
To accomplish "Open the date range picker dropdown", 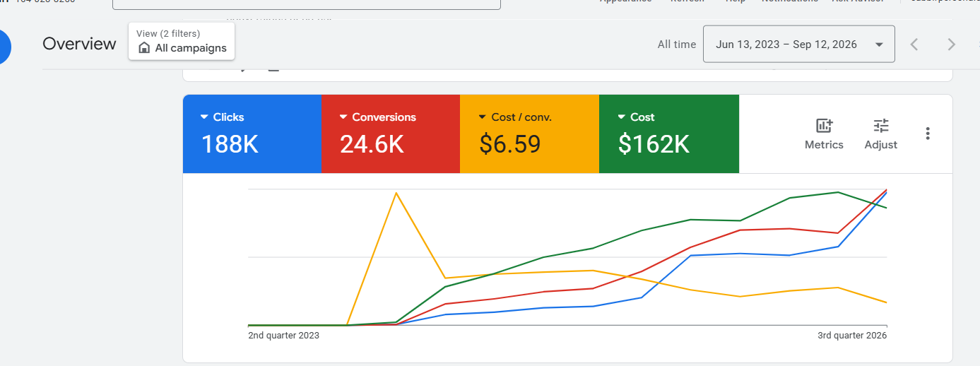I will 799,45.
